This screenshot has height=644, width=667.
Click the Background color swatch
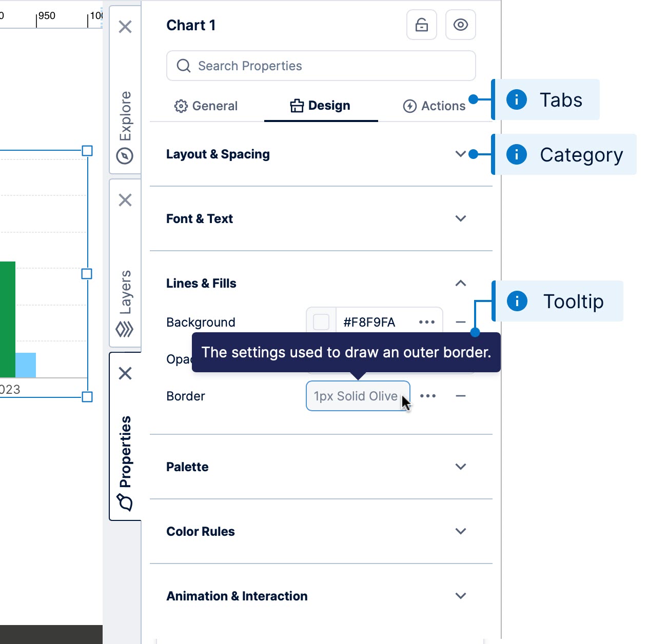(321, 322)
